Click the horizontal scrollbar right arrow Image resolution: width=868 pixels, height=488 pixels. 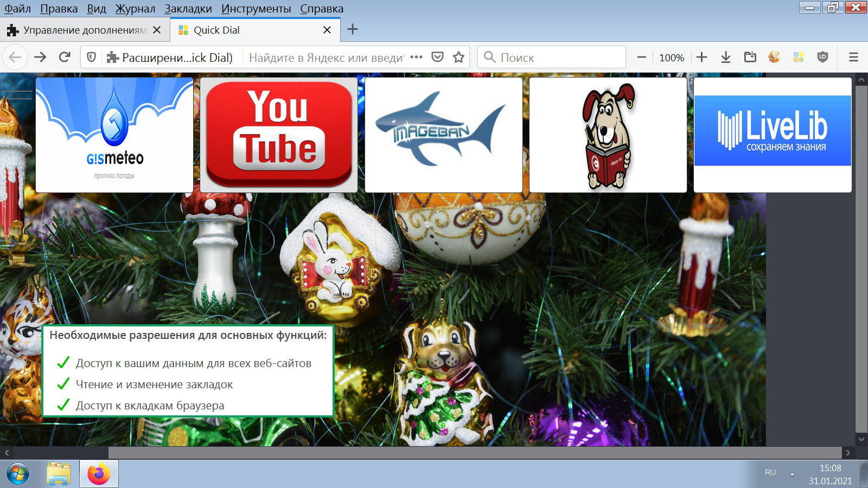[x=848, y=452]
